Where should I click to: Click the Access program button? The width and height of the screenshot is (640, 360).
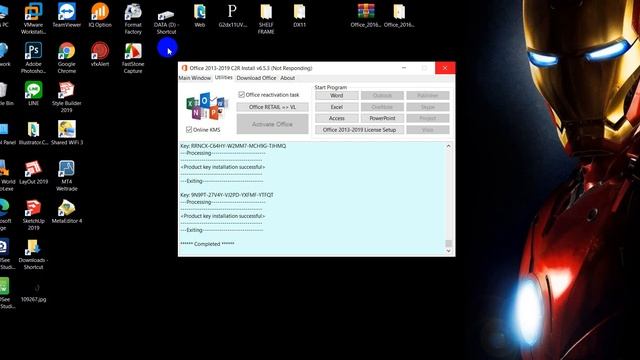[x=337, y=118]
